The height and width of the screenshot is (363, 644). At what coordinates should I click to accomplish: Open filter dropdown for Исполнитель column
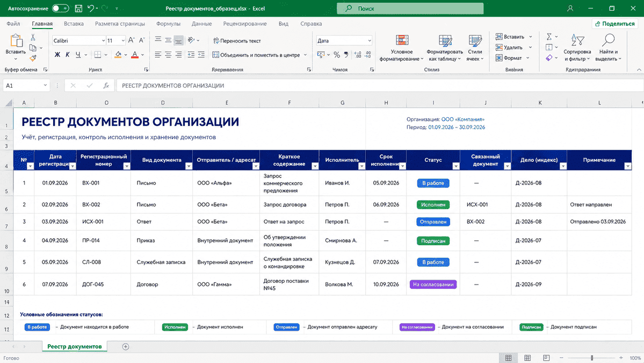click(x=361, y=166)
